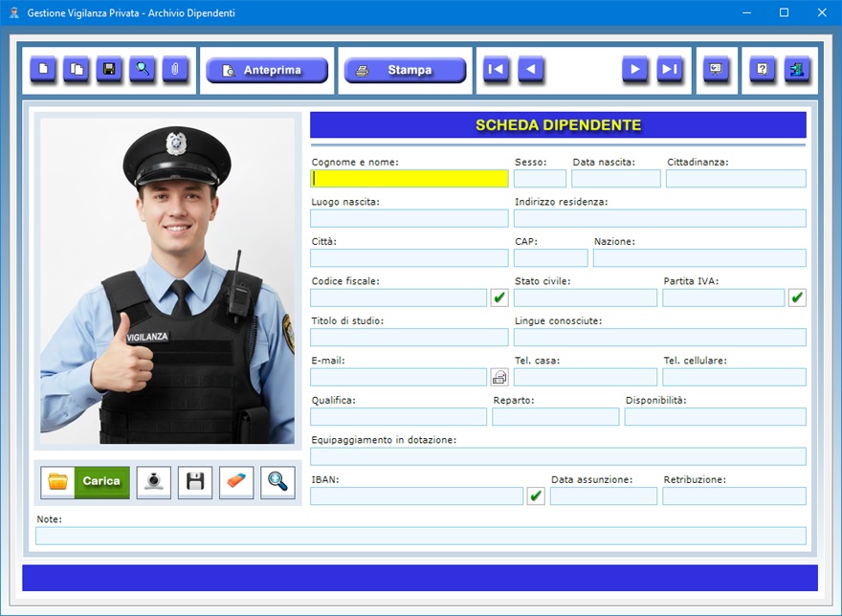Click the duplicate record toolbar icon
This screenshot has width=842, height=616.
pyautogui.click(x=77, y=70)
